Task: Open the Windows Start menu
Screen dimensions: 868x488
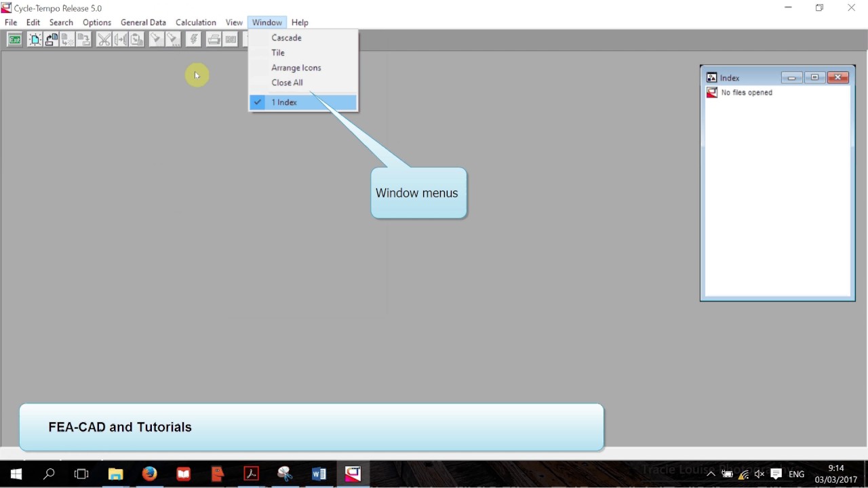Action: [16, 474]
